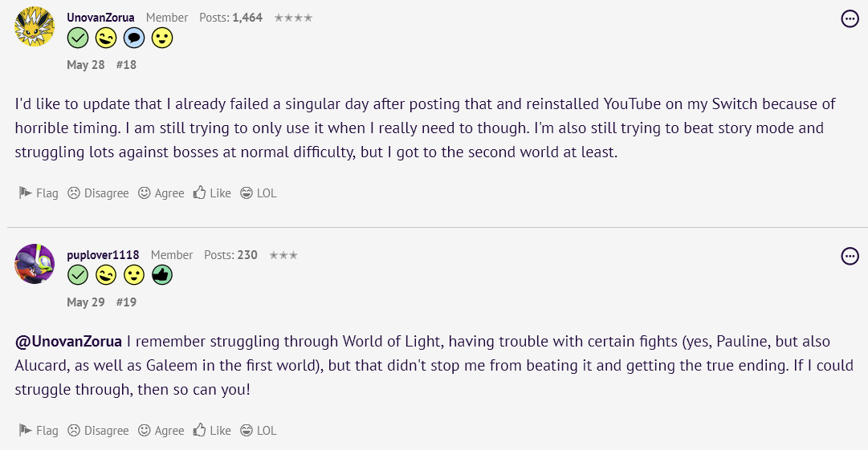Viewport: 868px width, 450px height.
Task: Open the options menu on post #18
Action: pos(850,18)
